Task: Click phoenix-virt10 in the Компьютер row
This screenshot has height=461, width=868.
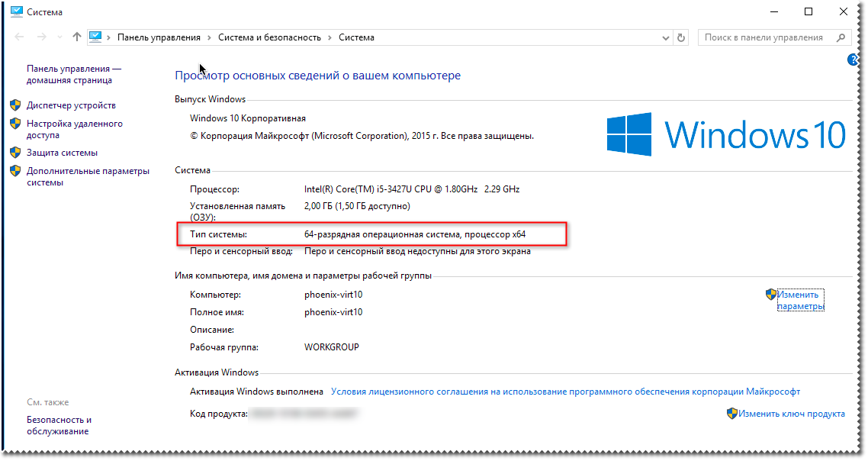Action: (333, 294)
